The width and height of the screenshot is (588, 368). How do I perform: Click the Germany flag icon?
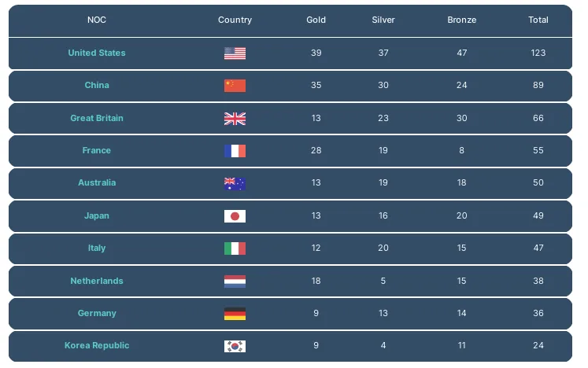(x=235, y=314)
